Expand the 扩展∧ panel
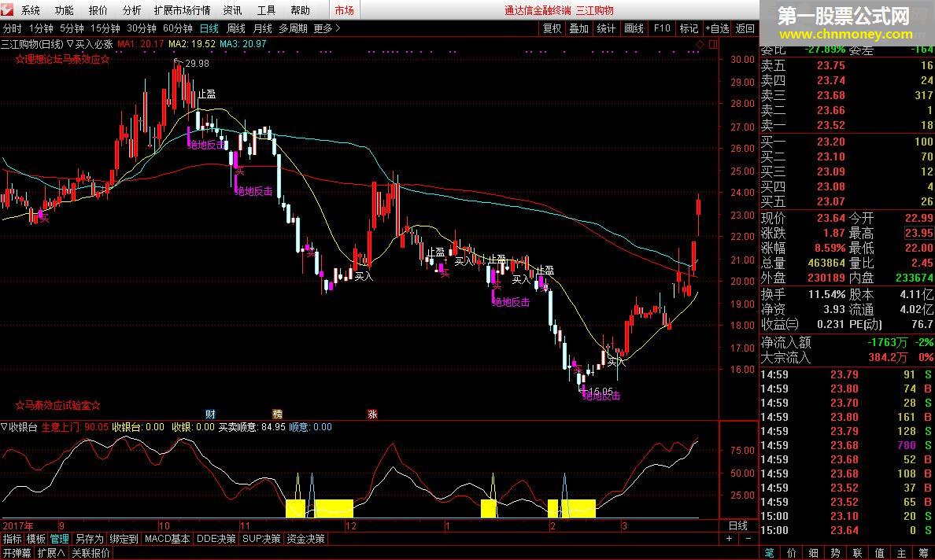Image resolution: width=935 pixels, height=560 pixels. [x=51, y=553]
